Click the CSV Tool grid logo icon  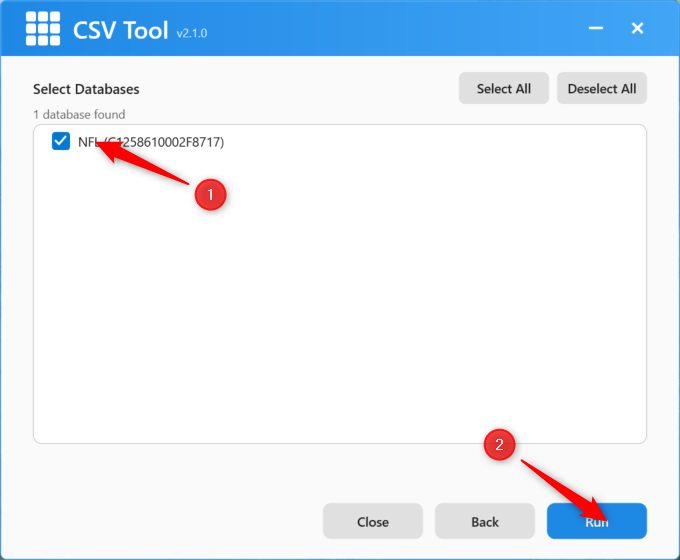click(x=43, y=29)
